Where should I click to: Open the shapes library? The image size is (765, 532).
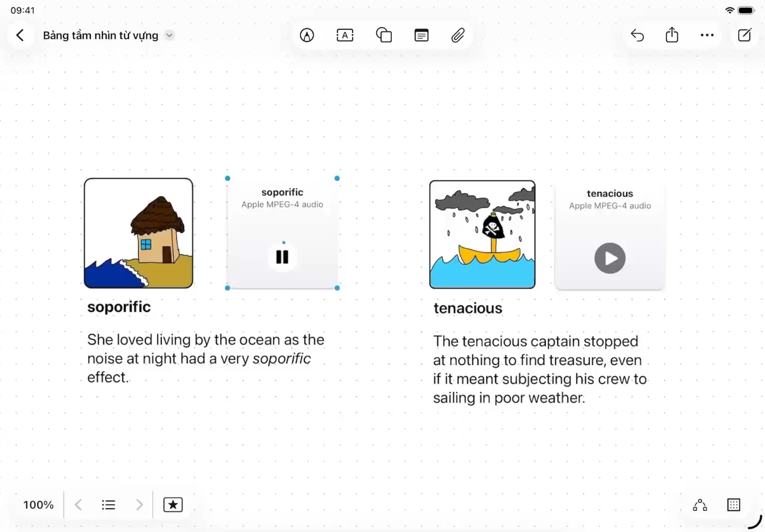pyautogui.click(x=384, y=35)
